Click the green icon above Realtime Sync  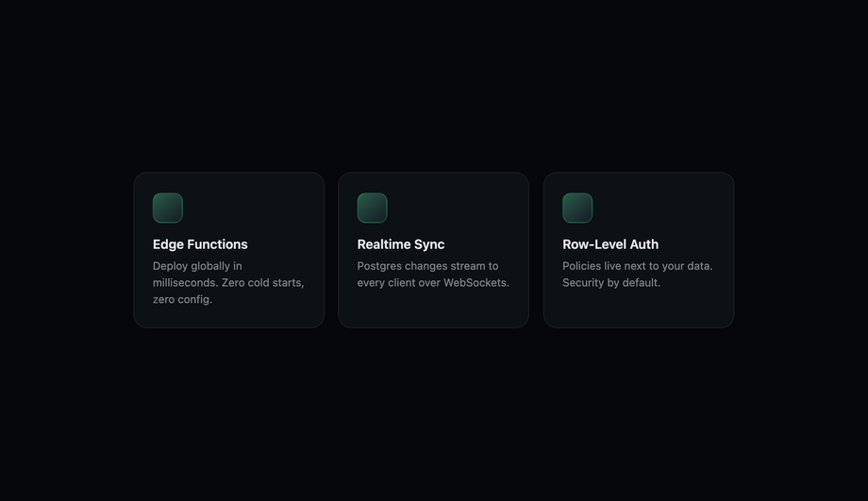click(x=372, y=208)
